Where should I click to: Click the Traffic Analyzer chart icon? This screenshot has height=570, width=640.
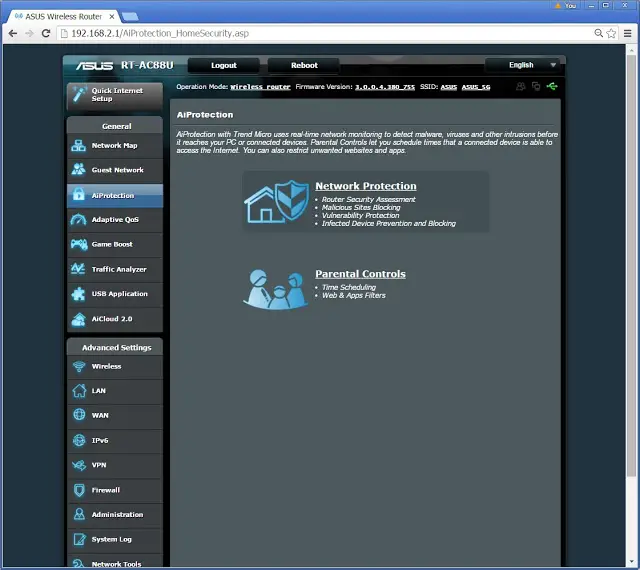point(78,269)
